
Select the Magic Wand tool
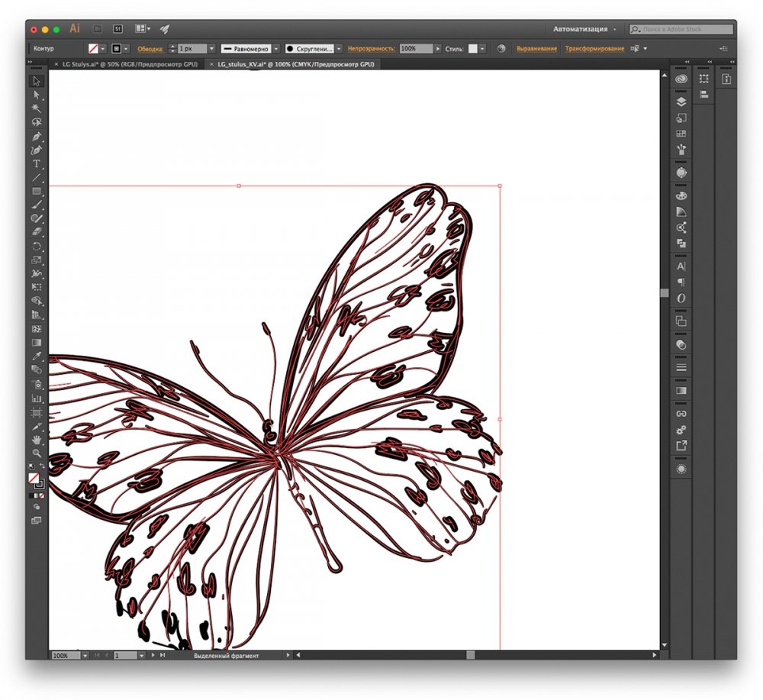click(37, 108)
